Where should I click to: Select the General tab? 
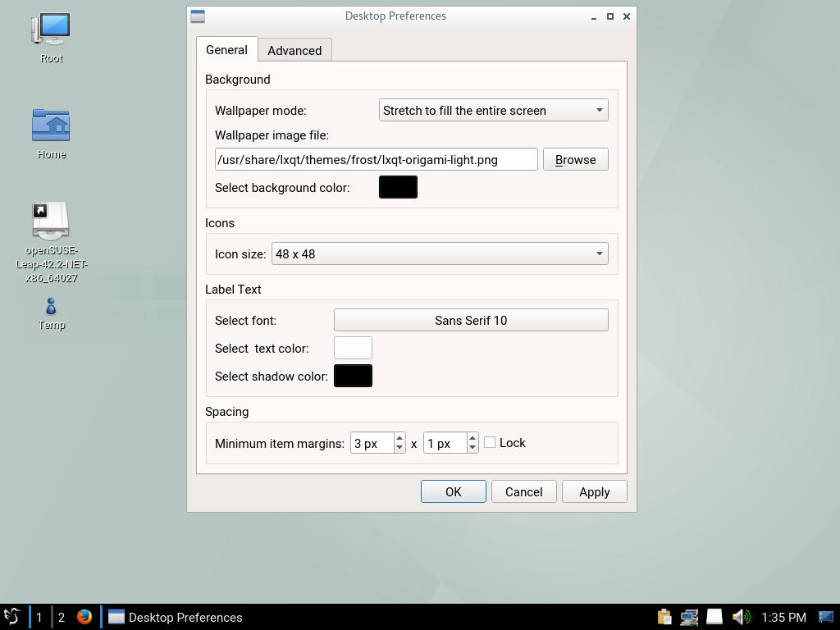(x=226, y=49)
